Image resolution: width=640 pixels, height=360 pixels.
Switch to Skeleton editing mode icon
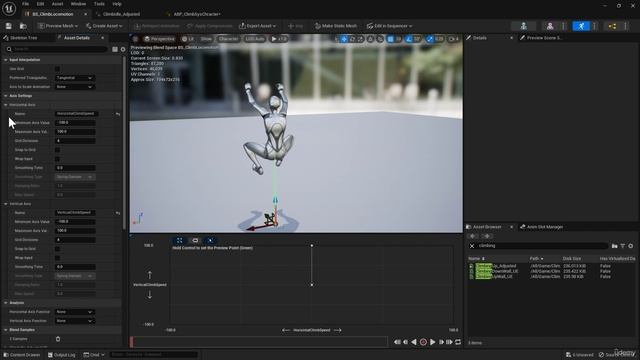tap(524, 26)
